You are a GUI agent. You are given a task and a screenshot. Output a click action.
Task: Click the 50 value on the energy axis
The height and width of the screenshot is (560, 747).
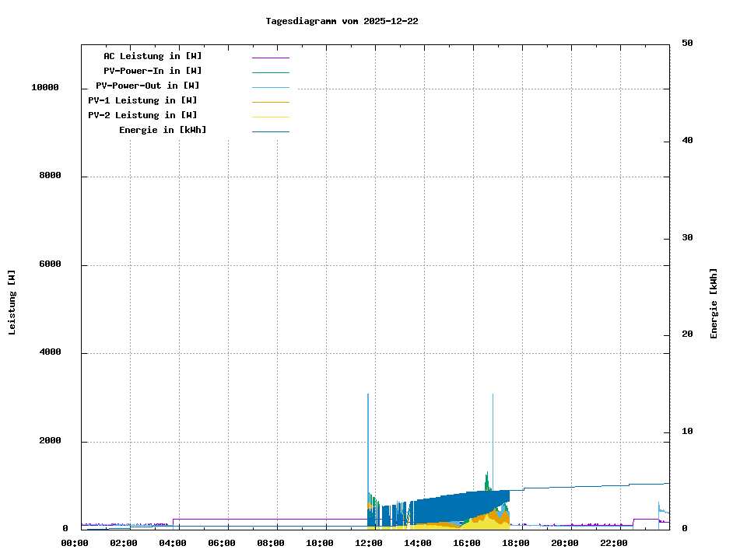click(x=687, y=44)
